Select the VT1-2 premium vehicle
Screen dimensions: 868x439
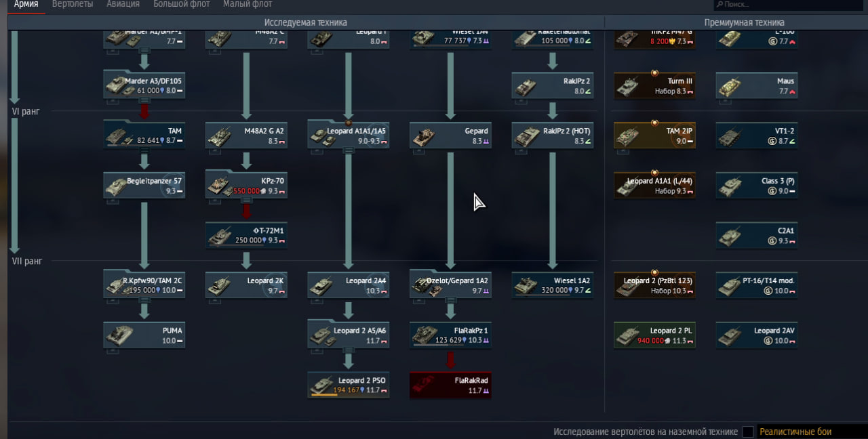pos(757,134)
